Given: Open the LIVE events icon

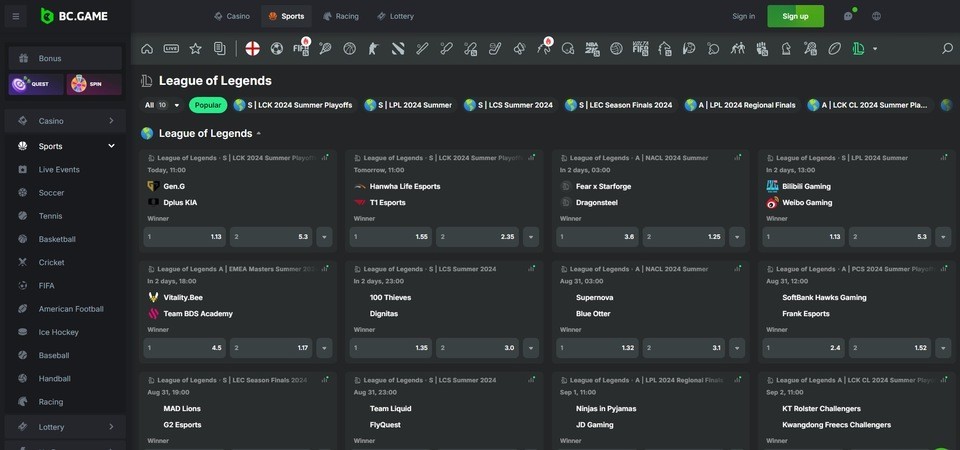Looking at the screenshot, I should tap(171, 48).
